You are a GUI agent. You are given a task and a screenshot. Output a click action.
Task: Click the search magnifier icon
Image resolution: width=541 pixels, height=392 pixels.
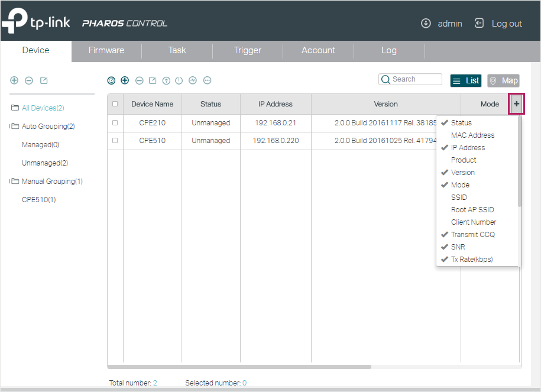point(385,79)
